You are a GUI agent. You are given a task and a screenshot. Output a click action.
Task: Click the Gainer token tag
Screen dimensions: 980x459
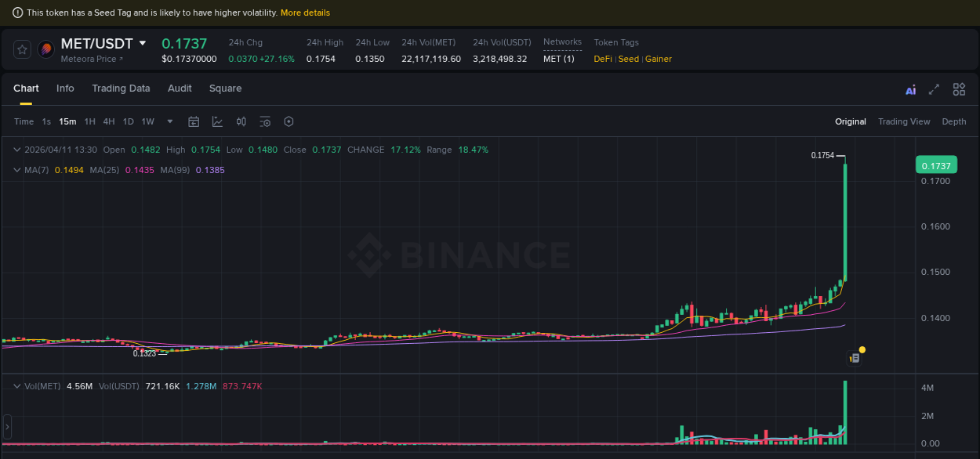659,59
